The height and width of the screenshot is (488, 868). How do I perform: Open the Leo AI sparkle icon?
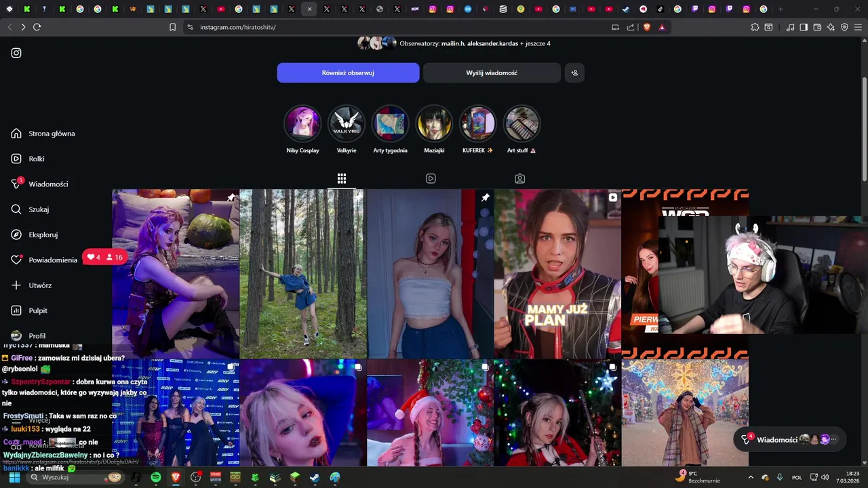831,27
